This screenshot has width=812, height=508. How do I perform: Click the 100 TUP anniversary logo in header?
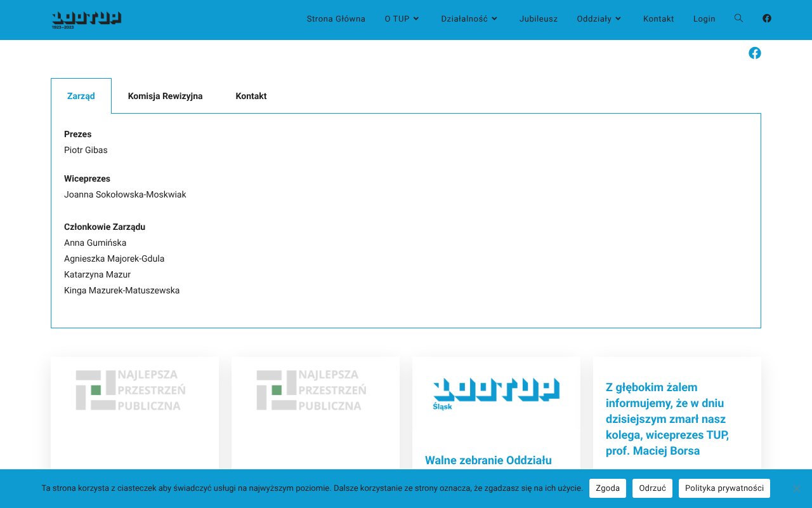click(x=86, y=20)
